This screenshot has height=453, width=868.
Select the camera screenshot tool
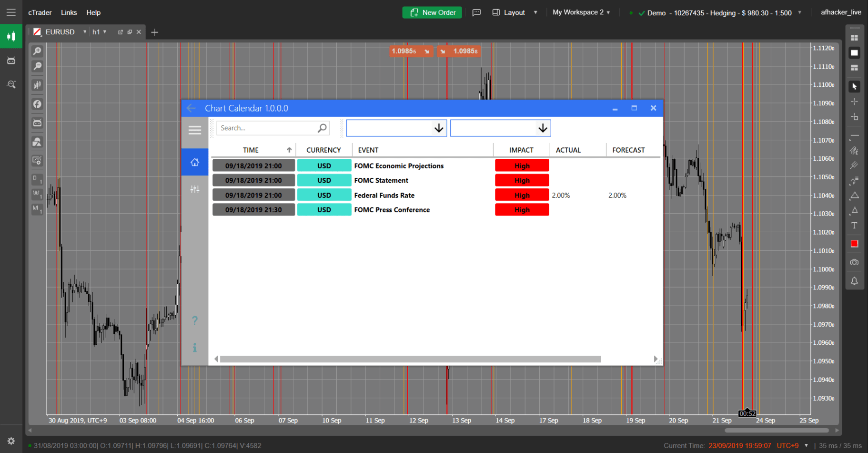click(854, 262)
